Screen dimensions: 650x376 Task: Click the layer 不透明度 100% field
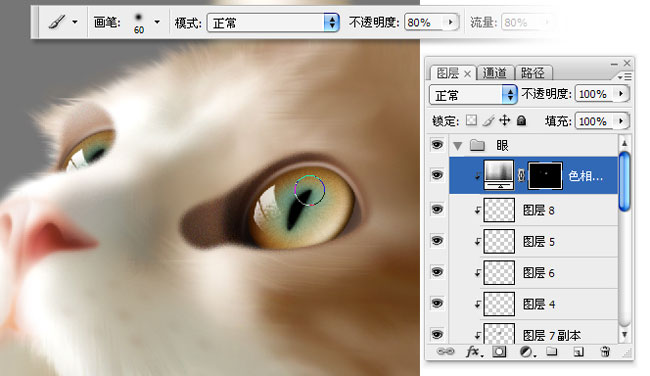click(x=594, y=94)
